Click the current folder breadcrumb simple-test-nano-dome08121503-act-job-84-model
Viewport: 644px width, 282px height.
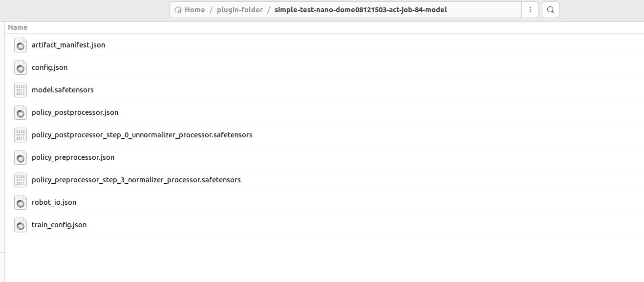tap(361, 10)
